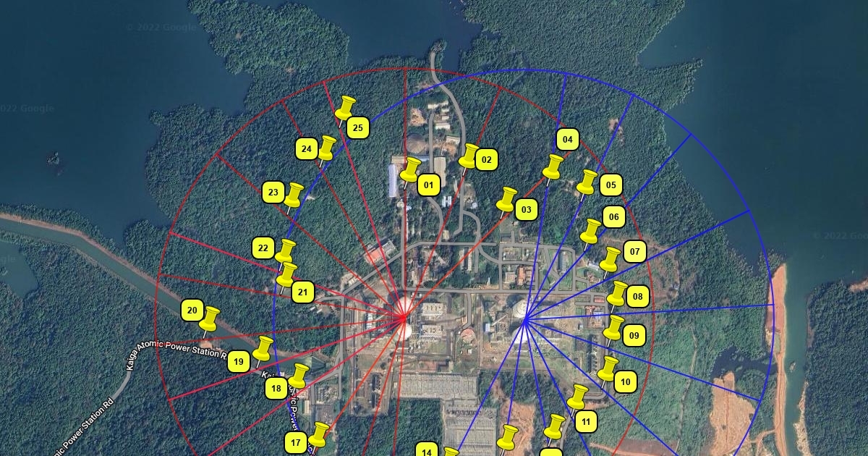Select the number label 24

[x=307, y=149]
